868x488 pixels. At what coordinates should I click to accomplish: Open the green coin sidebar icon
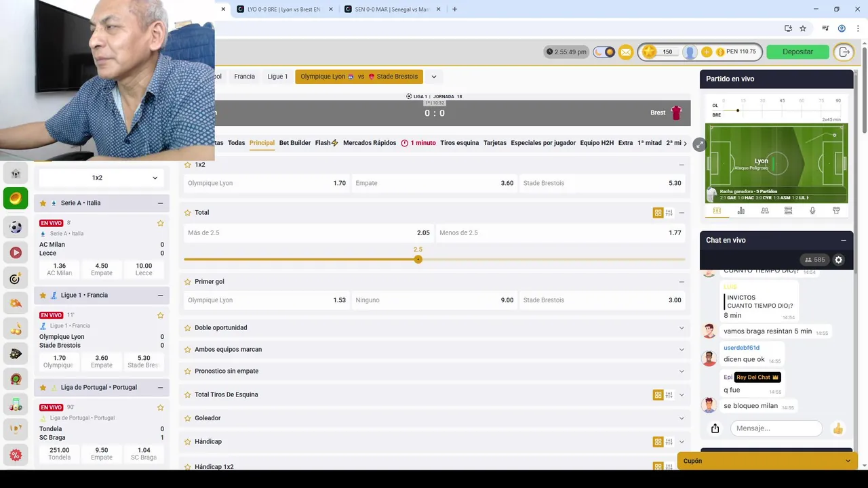(16, 198)
